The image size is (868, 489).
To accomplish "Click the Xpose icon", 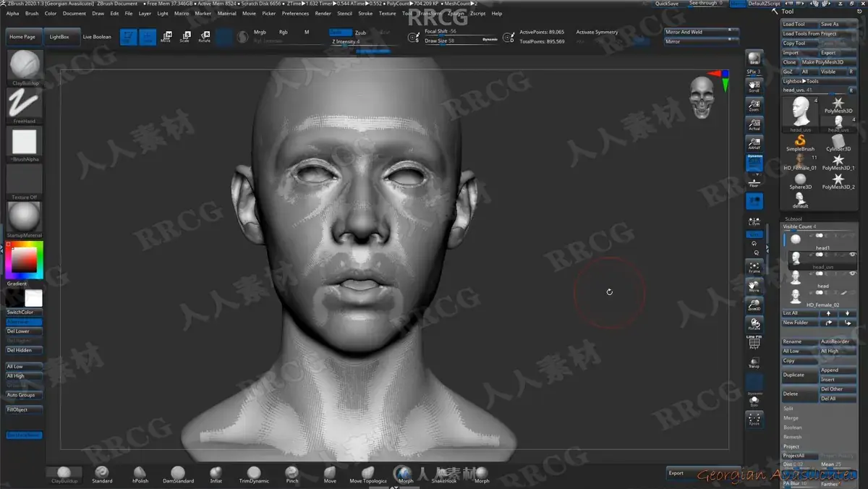I will pyautogui.click(x=754, y=419).
